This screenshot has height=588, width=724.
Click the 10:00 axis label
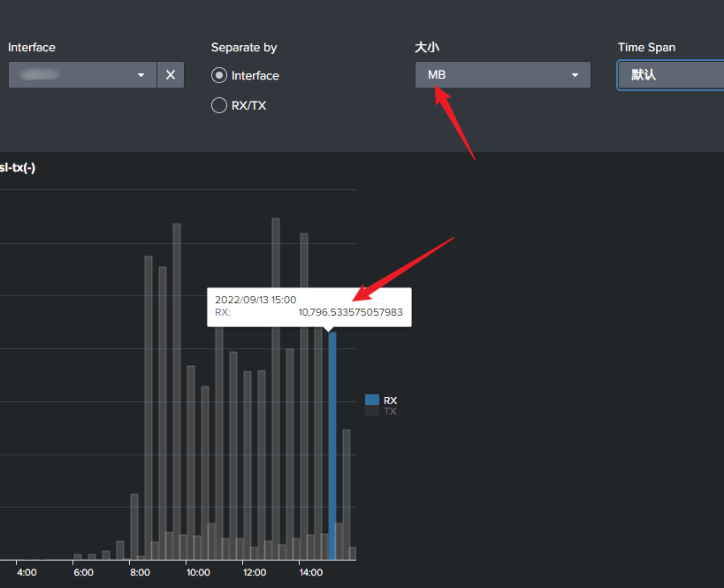pos(198,572)
